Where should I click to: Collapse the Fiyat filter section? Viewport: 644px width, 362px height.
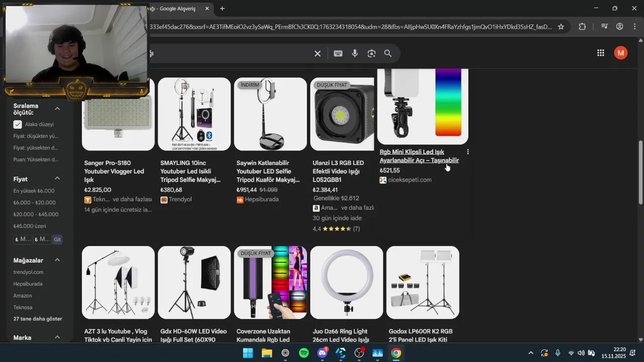coord(57,178)
